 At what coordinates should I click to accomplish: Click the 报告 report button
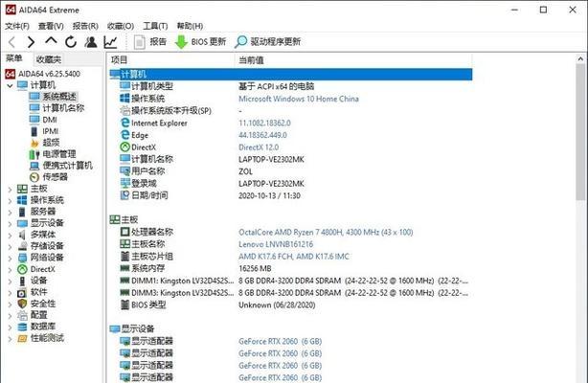(x=150, y=41)
